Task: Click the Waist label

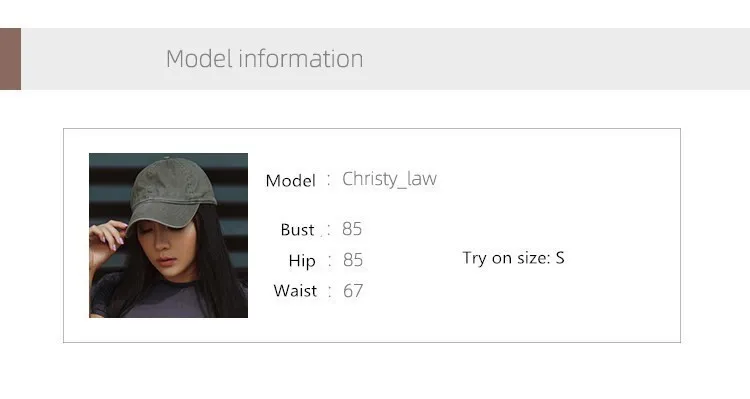Action: click(295, 291)
